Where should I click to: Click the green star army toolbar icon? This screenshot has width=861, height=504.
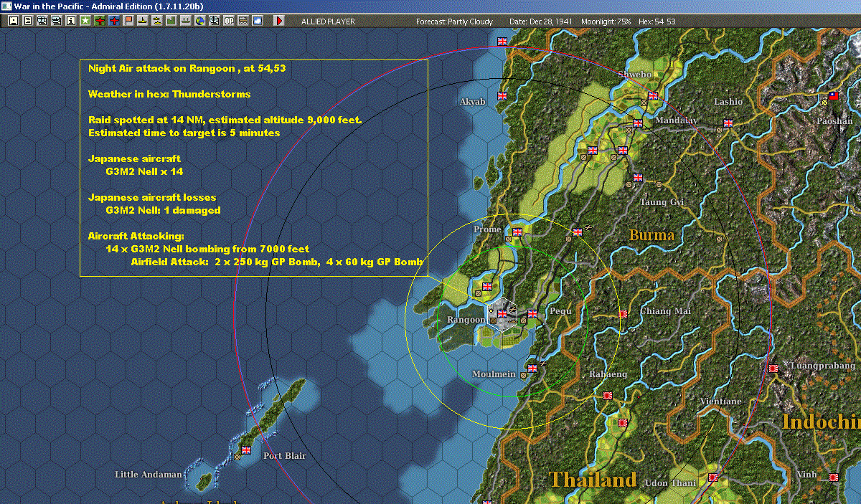click(x=85, y=21)
